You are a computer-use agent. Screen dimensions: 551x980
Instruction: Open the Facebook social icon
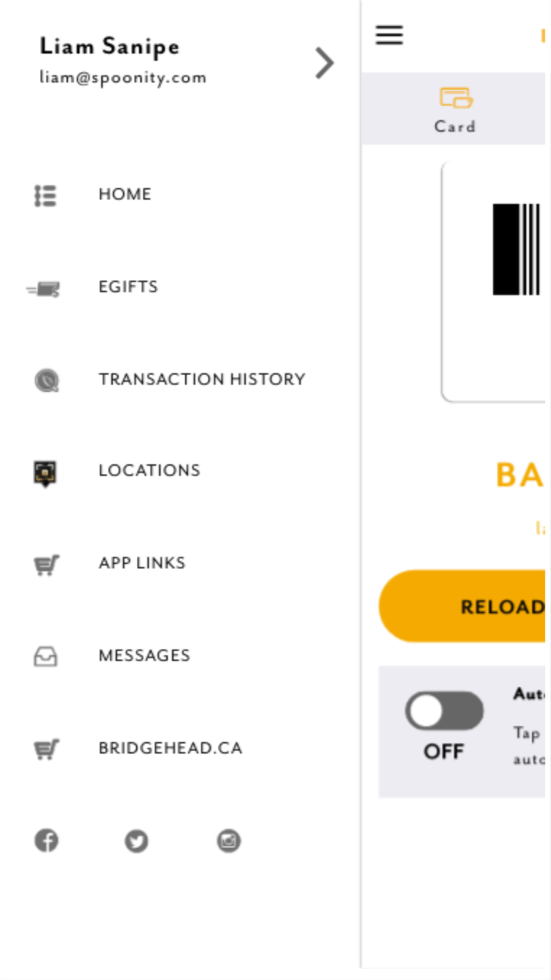tap(46, 841)
